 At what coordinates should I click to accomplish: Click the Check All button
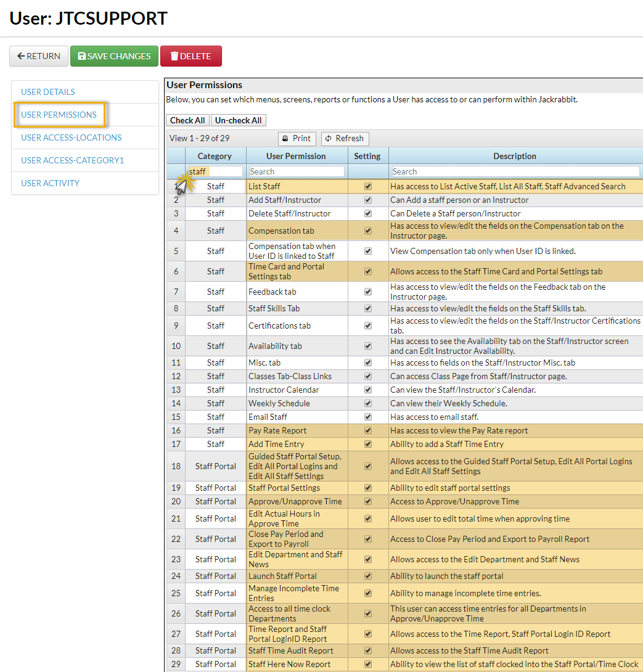click(187, 120)
